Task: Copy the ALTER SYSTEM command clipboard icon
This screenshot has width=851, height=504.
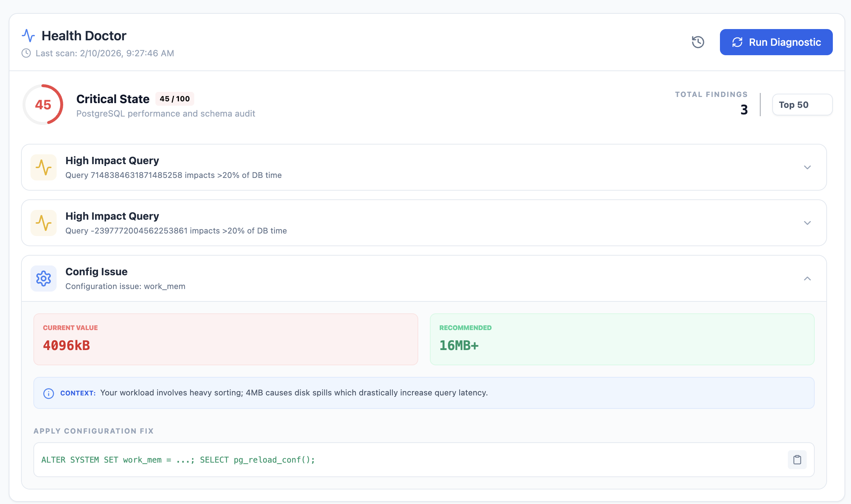Action: click(x=797, y=460)
